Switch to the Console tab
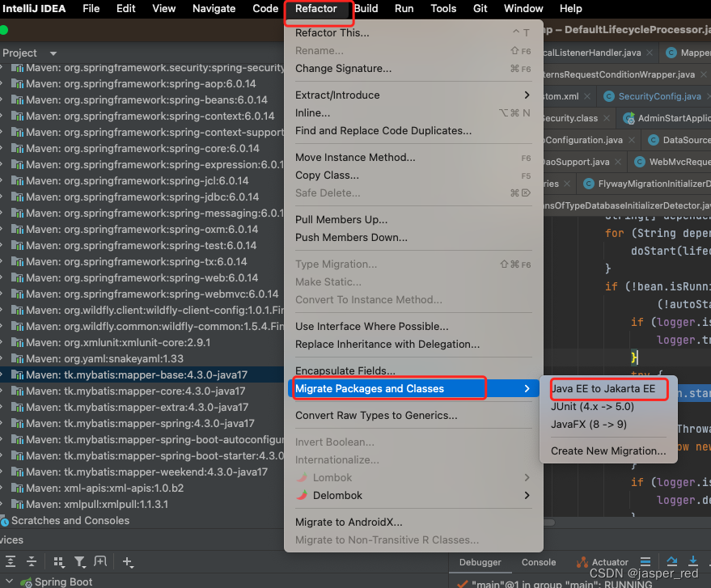 538,562
